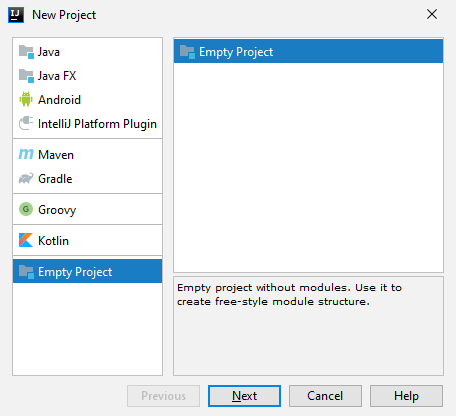This screenshot has height=416, width=456.
Task: Select the Empty Project template label on right
Action: click(x=236, y=52)
